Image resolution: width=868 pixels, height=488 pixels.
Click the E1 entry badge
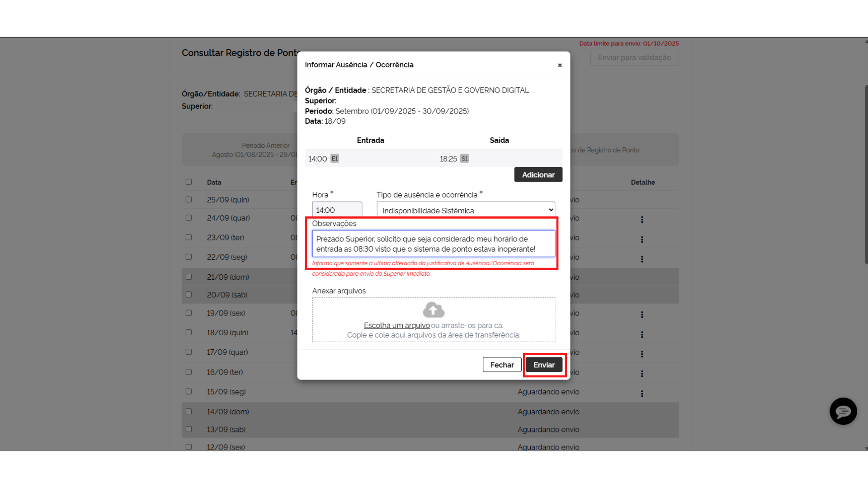point(335,159)
